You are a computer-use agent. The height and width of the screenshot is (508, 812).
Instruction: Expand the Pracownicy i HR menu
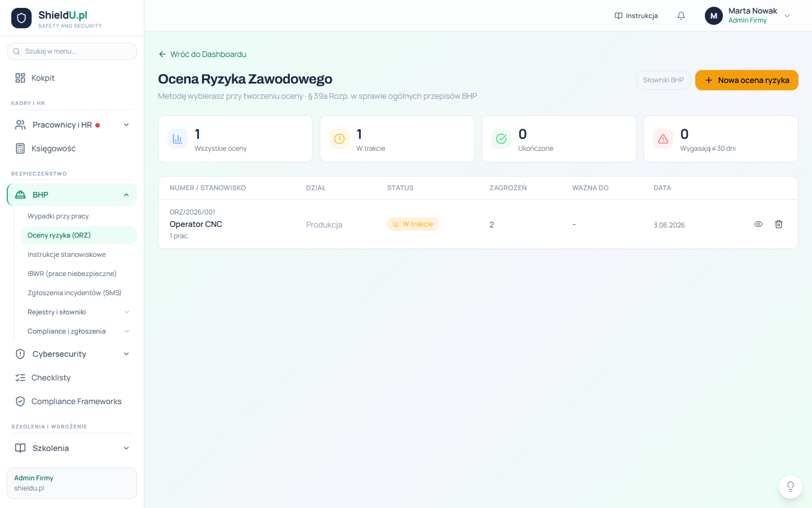click(x=72, y=125)
